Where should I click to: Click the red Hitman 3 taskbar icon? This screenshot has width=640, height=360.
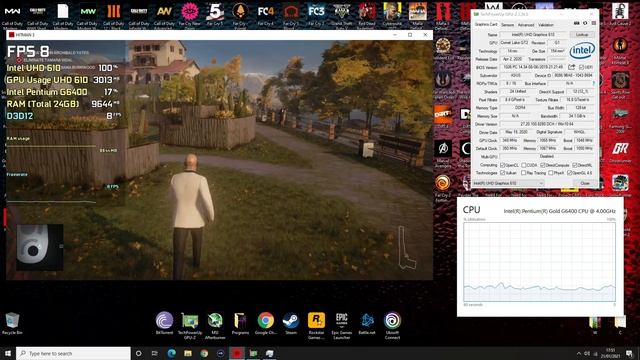point(237,353)
